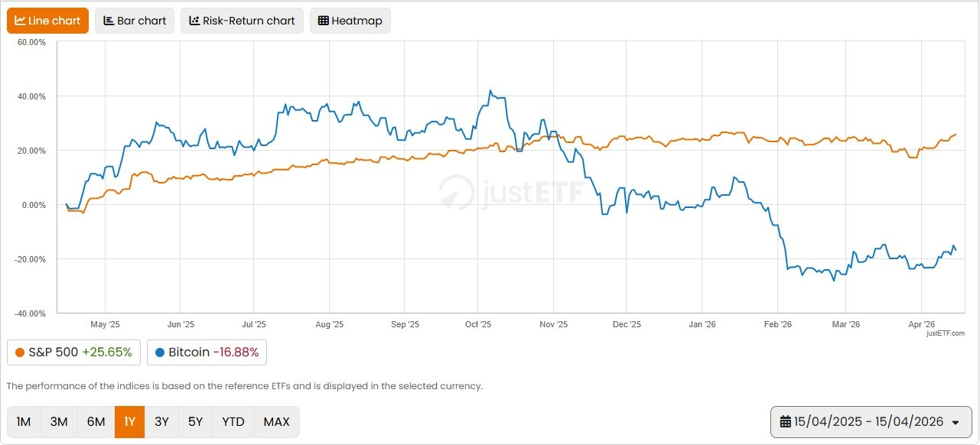Open the Bar chart tab
The height and width of the screenshot is (445, 980).
coord(135,21)
